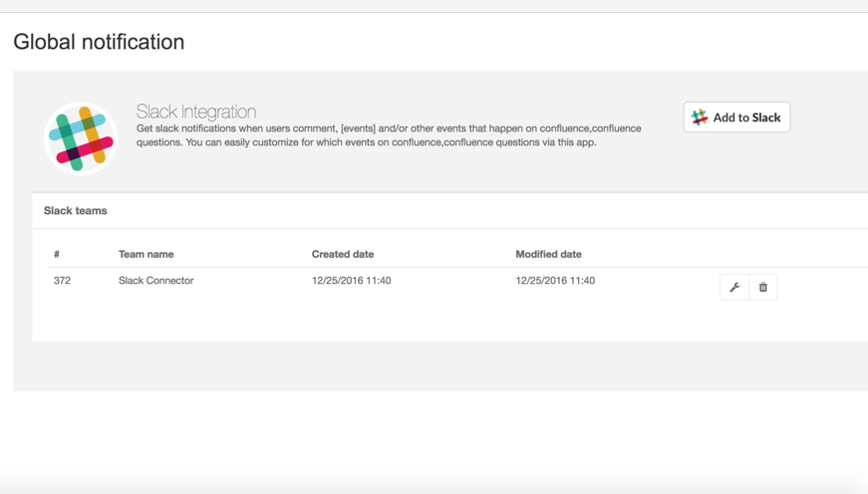Click the Created date column header
Image resolution: width=868 pixels, height=494 pixels.
point(343,254)
